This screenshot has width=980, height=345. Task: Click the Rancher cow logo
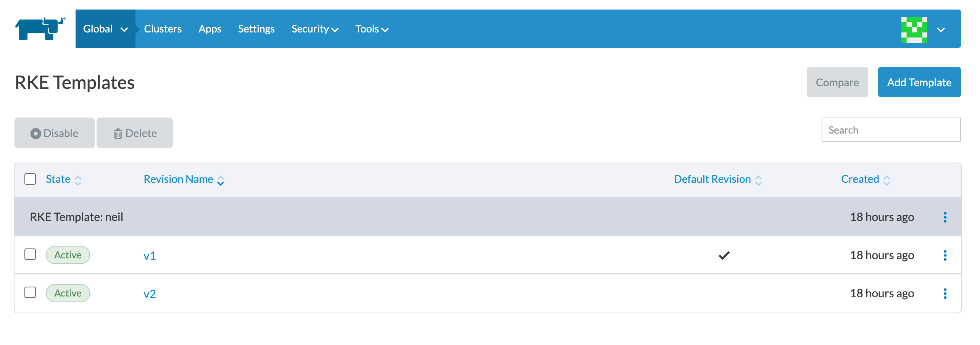tap(40, 29)
